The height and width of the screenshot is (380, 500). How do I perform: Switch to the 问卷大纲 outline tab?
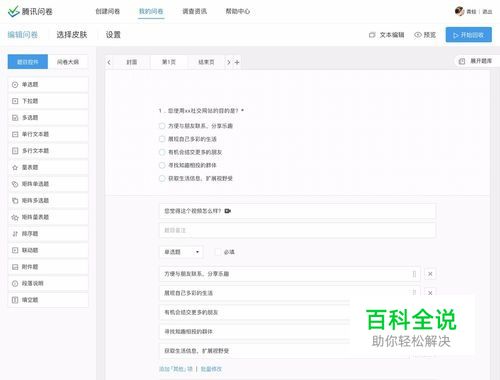click(x=68, y=62)
